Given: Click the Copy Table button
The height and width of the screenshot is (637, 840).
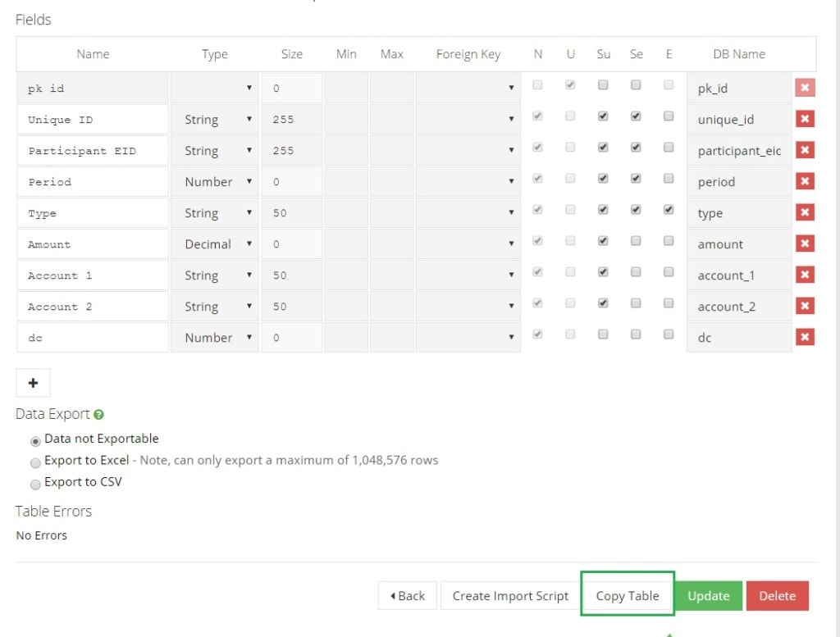Looking at the screenshot, I should [x=628, y=596].
